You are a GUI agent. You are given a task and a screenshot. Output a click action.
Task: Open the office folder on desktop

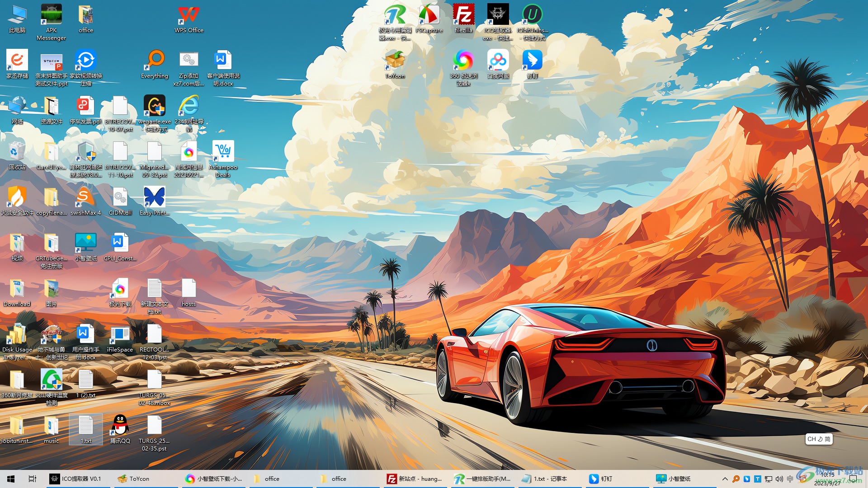tap(85, 18)
